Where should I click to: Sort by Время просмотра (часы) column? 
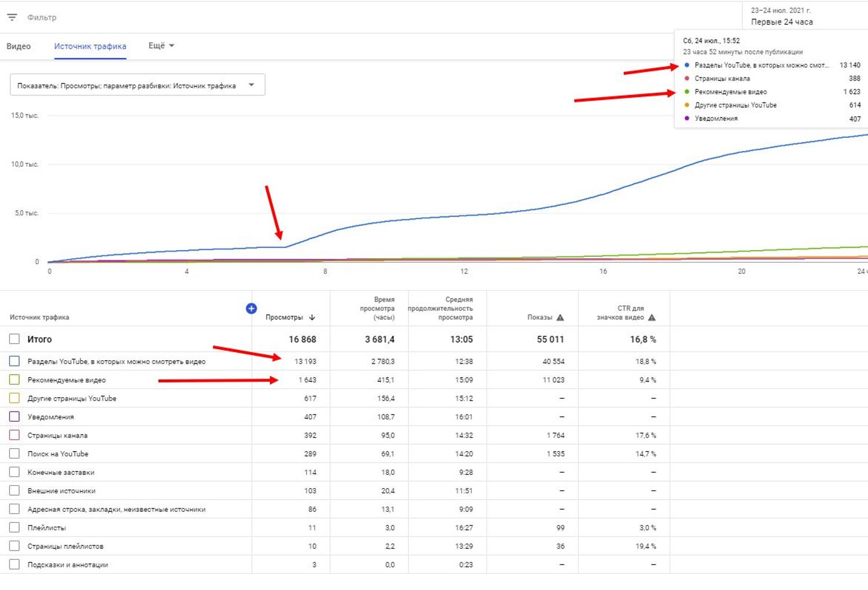coord(377,309)
